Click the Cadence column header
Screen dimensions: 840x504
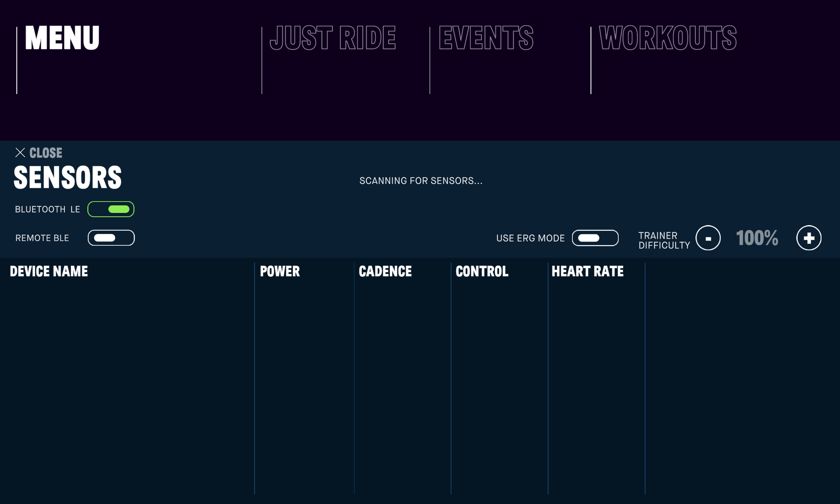tap(385, 271)
